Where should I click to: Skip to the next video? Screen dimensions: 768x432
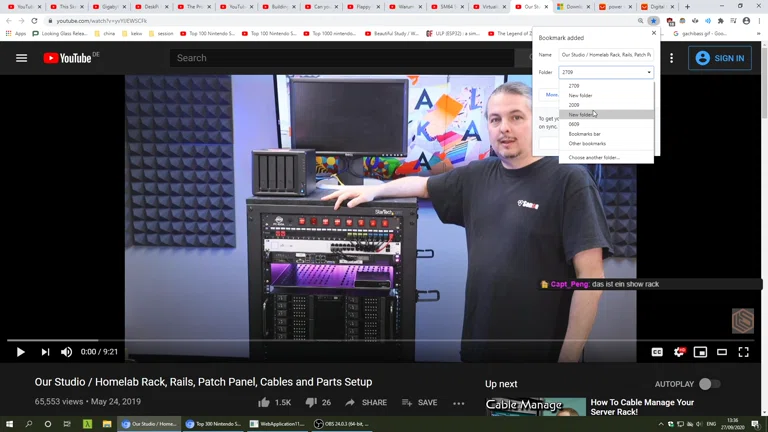coord(45,352)
